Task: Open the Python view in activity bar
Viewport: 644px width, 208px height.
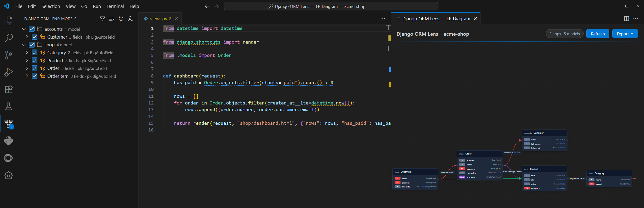Action: click(x=8, y=141)
